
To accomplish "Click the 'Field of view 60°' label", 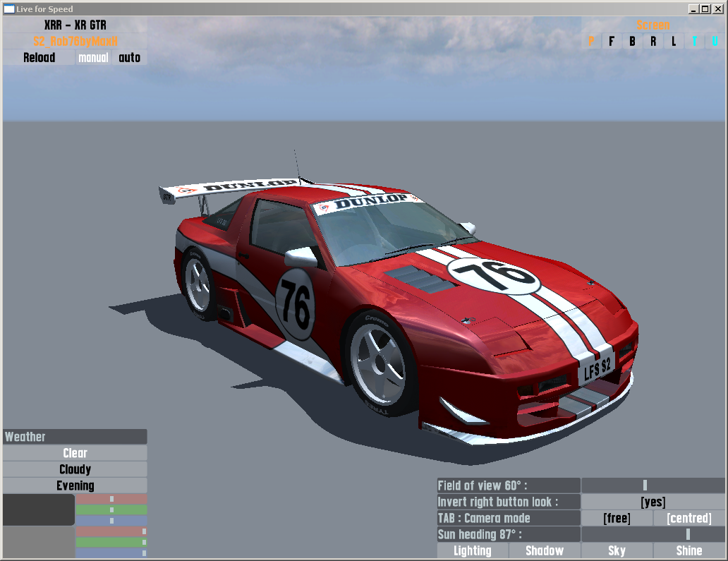I will (x=509, y=485).
